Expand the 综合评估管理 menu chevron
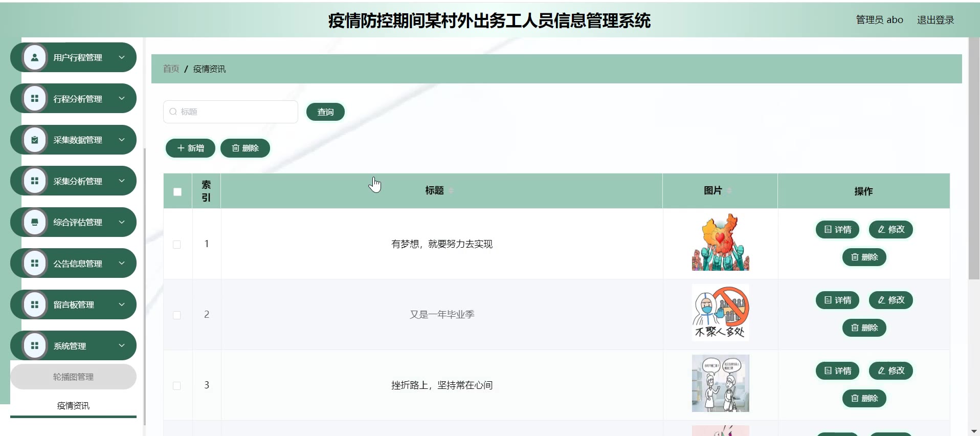This screenshot has height=436, width=980. point(122,222)
